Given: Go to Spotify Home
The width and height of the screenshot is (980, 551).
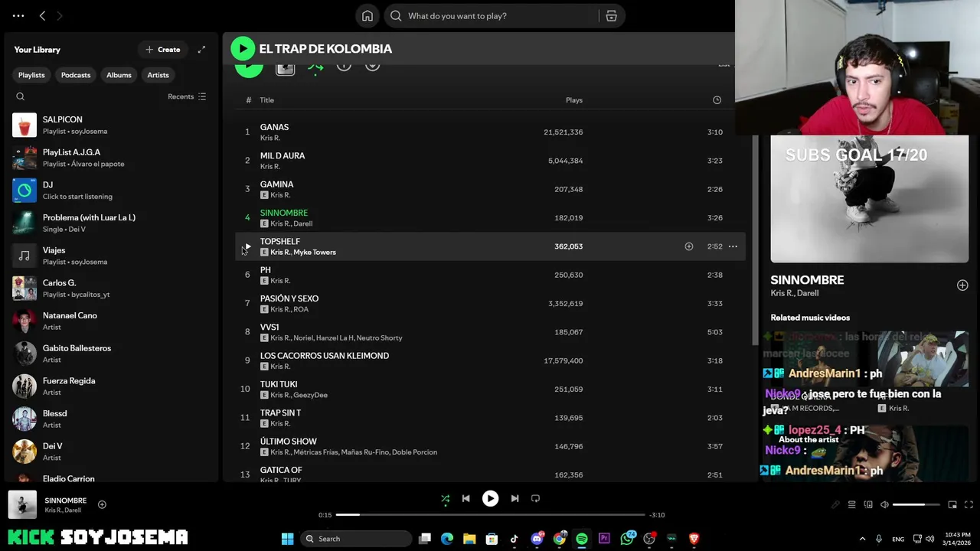Looking at the screenshot, I should [367, 15].
